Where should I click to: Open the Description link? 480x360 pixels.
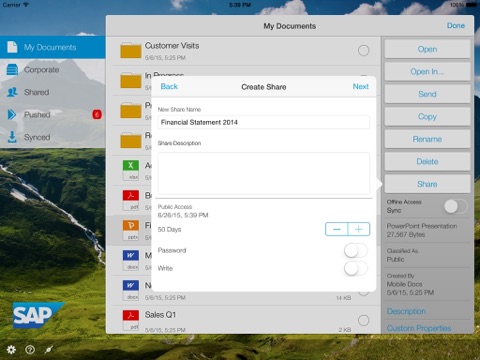click(x=406, y=311)
